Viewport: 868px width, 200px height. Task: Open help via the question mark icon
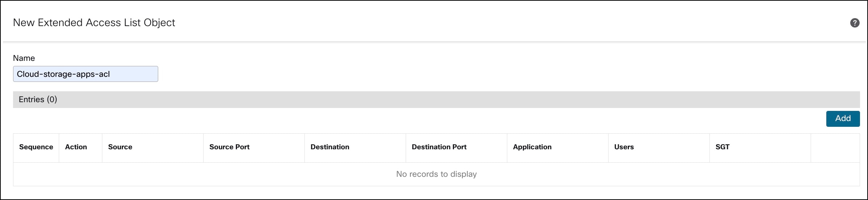(855, 23)
